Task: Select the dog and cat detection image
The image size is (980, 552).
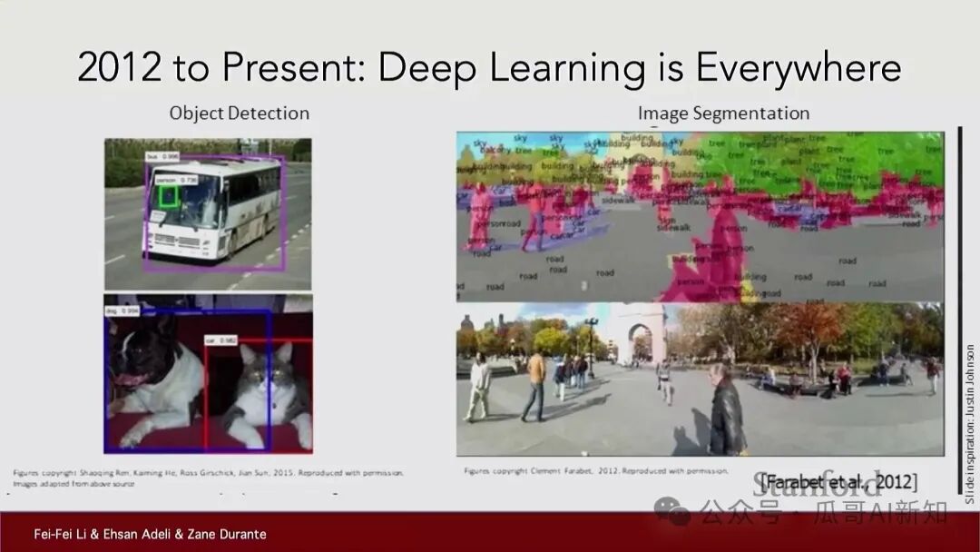Action: click(208, 374)
